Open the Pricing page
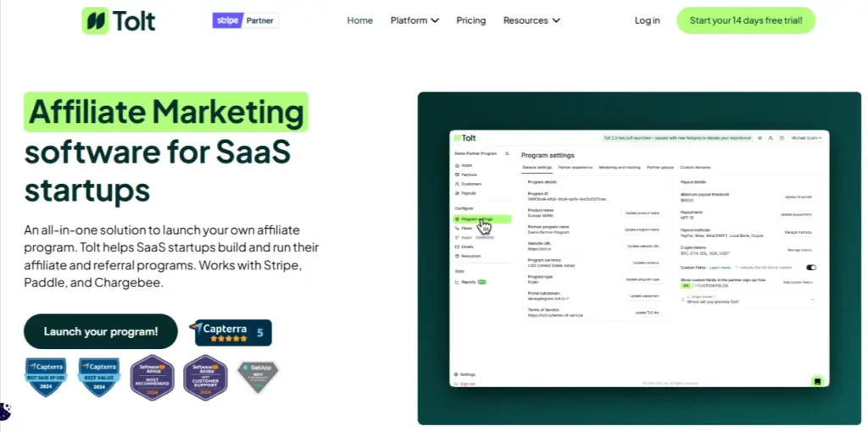The height and width of the screenshot is (432, 868). (x=471, y=20)
